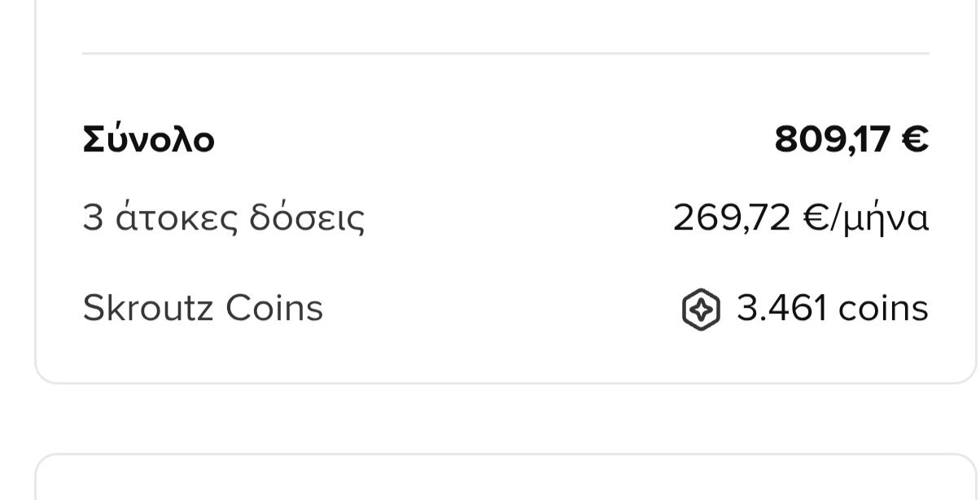Click the 269,72 €/μήνα monthly amount
980x500 pixels.
pyautogui.click(x=801, y=218)
